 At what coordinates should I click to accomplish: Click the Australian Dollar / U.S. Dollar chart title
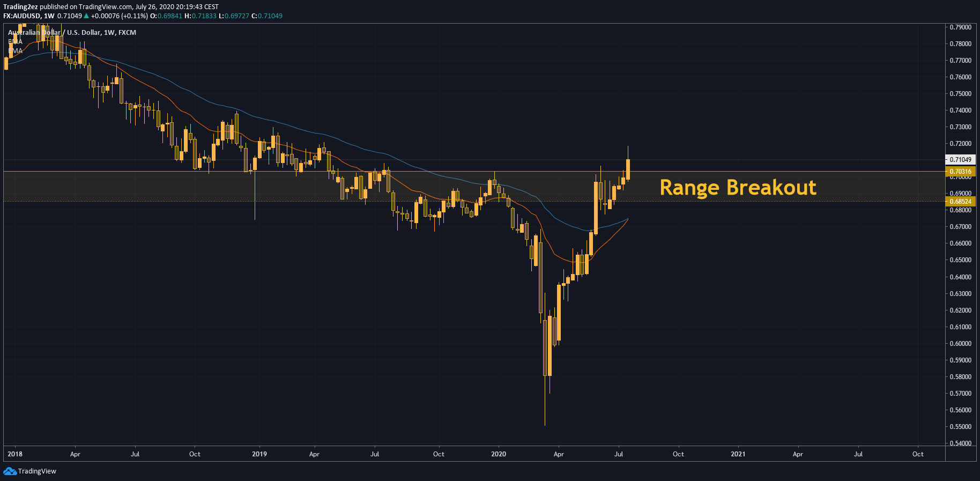[x=72, y=32]
